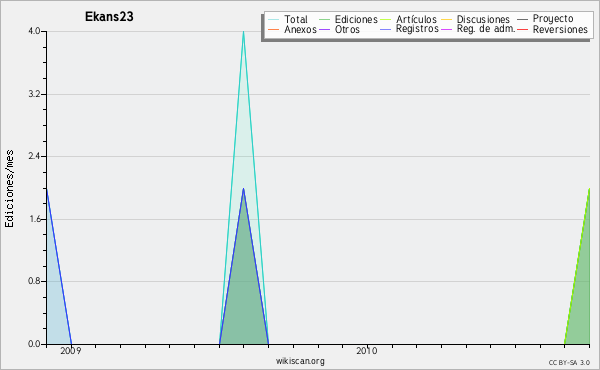Click the 2009 x-axis label

71,350
